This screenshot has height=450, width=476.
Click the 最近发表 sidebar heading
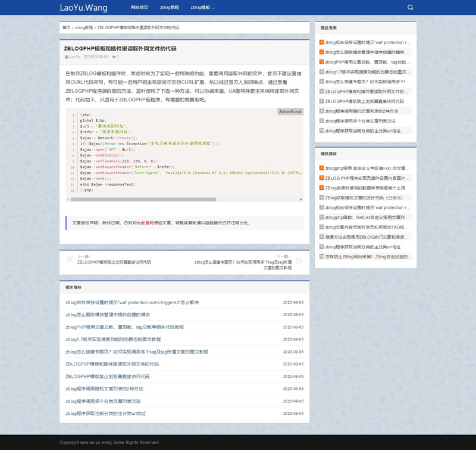click(x=328, y=28)
